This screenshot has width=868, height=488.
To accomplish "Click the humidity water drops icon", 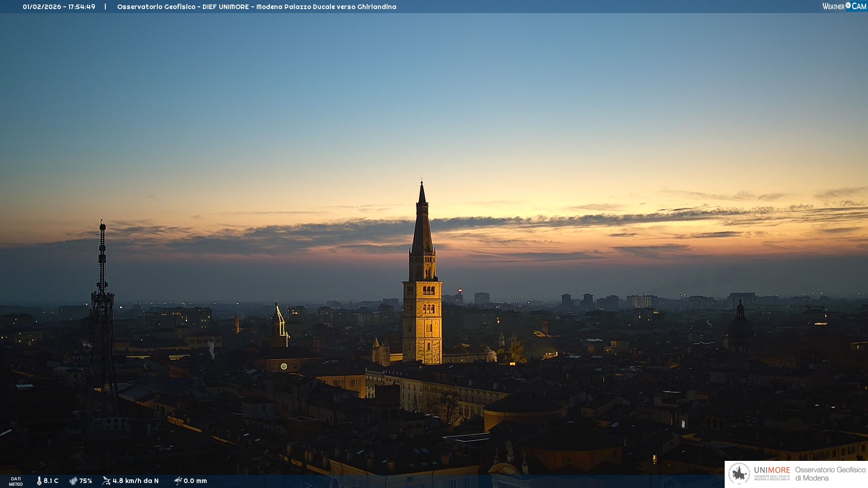I will click(x=73, y=481).
